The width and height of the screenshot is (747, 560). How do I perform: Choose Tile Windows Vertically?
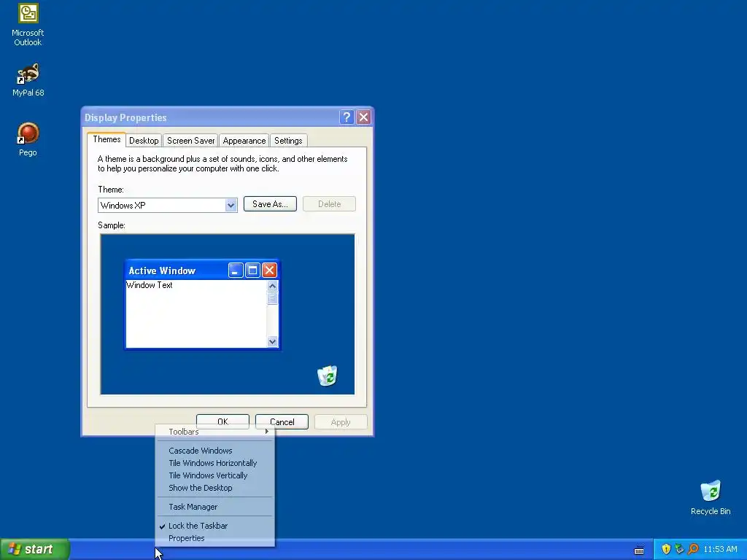(216, 475)
